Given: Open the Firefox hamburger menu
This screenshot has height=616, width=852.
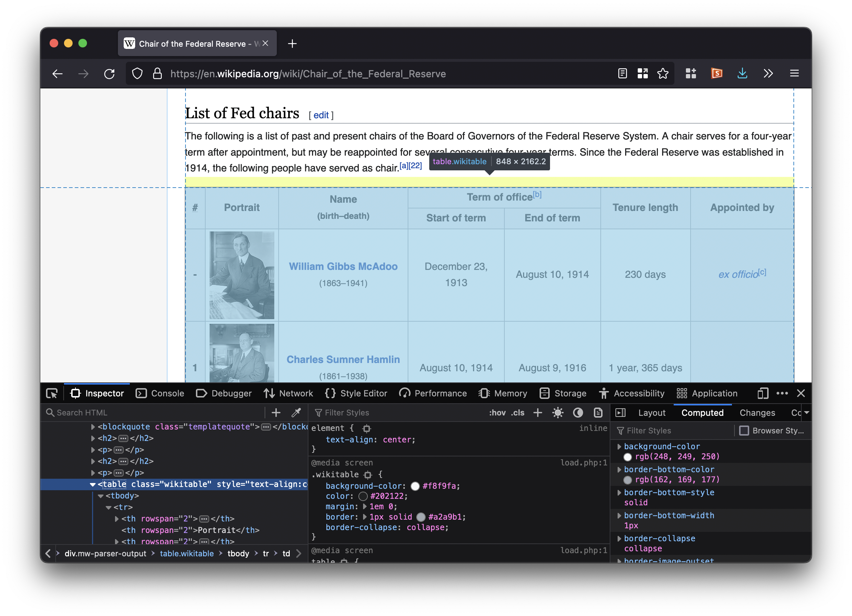Looking at the screenshot, I should point(794,74).
